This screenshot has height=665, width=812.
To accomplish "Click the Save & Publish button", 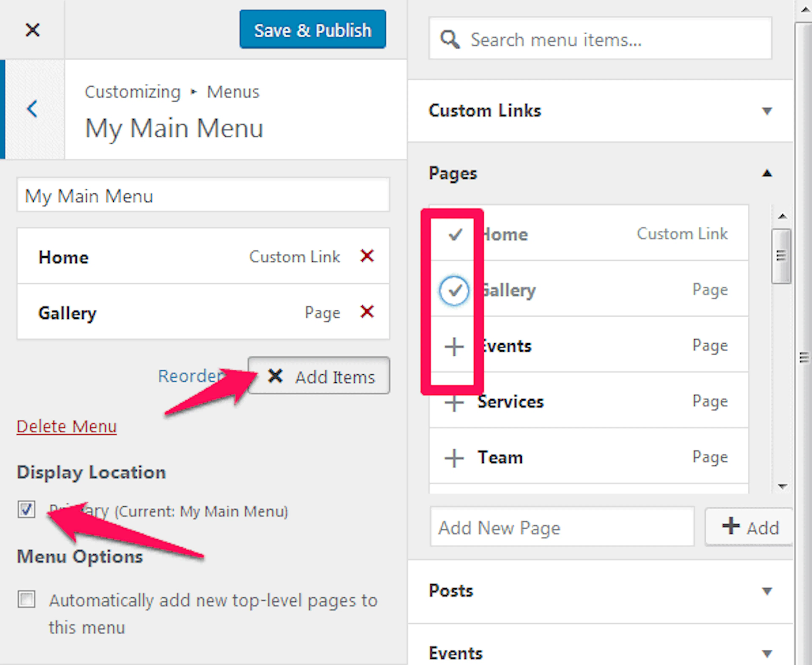I will point(313,29).
